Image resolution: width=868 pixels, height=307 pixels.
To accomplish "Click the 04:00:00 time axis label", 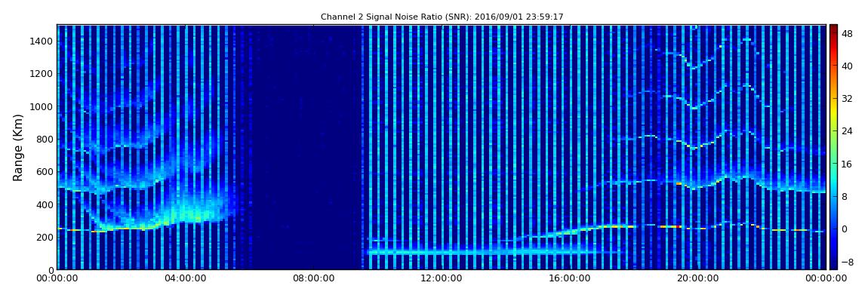I will (185, 279).
